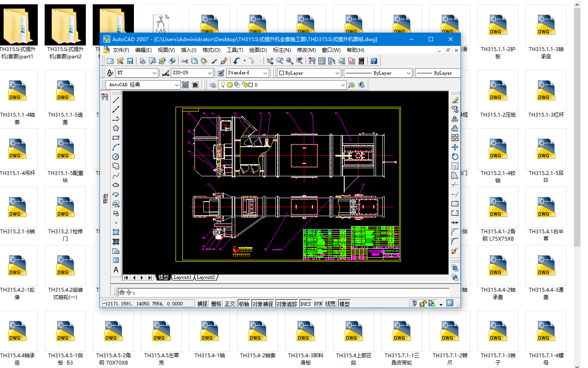Open status bar tray menu arrow
This screenshot has height=368, width=588.
[441, 304]
